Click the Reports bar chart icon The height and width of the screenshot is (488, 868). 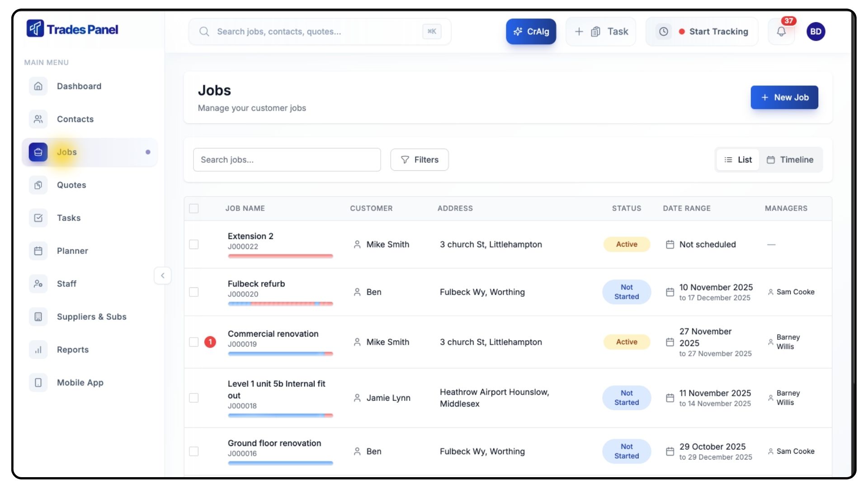(x=38, y=350)
